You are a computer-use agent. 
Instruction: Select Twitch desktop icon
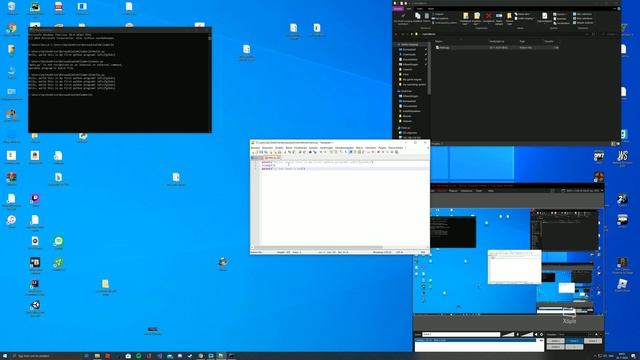pos(35,199)
